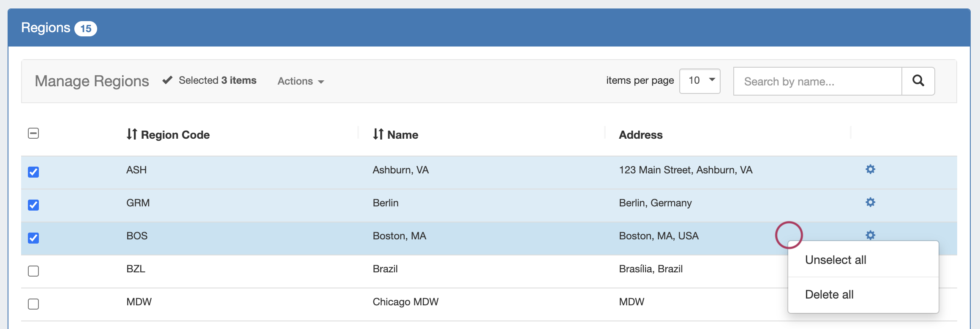
Task: Click the Address column header
Action: tap(640, 135)
